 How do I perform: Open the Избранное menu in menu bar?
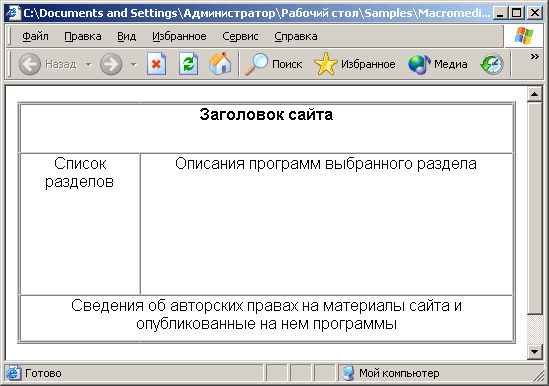(x=179, y=36)
